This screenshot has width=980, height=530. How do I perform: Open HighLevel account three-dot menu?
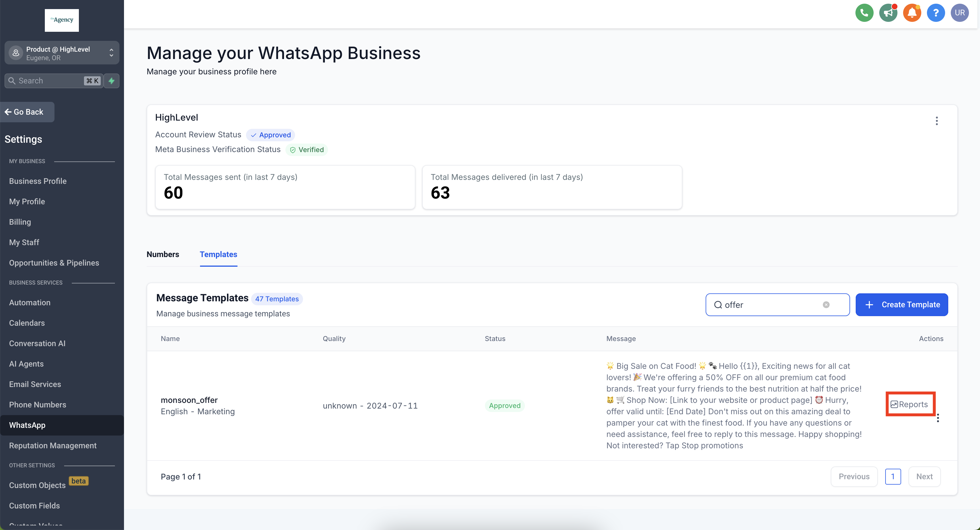tap(936, 121)
